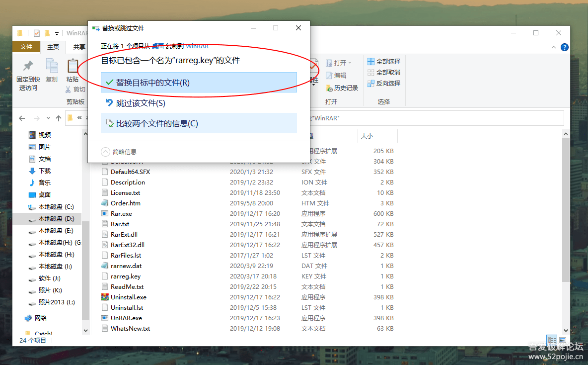Viewport: 588px width, 365px height.
Task: Open recent locations dropdown arrow
Action: pyautogui.click(x=48, y=118)
